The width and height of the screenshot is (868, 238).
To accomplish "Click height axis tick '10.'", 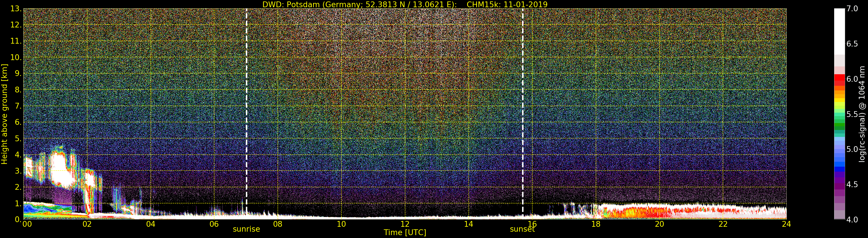I will (16, 57).
